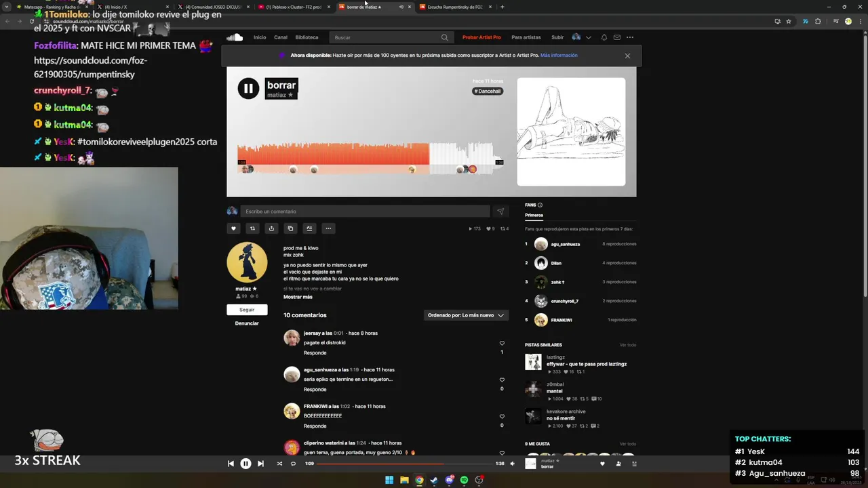Open similar track effywar - que te pasa

(x=587, y=364)
